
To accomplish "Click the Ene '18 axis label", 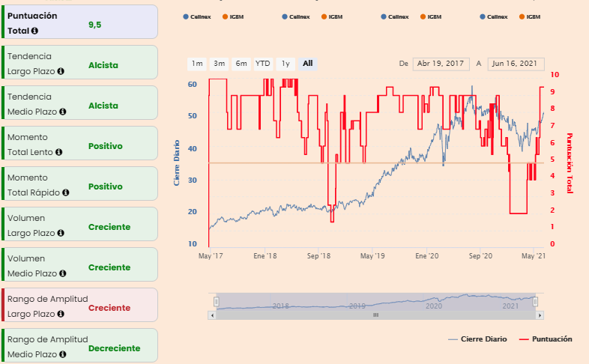I will (265, 256).
